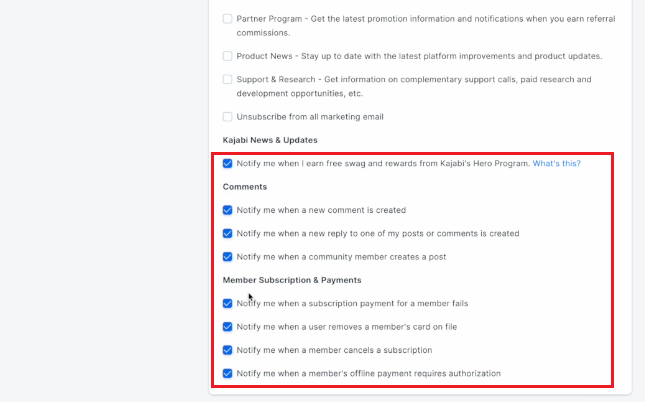This screenshot has height=402, width=645.
Task: Click the Member Subscription & Payments heading
Action: click(x=292, y=280)
